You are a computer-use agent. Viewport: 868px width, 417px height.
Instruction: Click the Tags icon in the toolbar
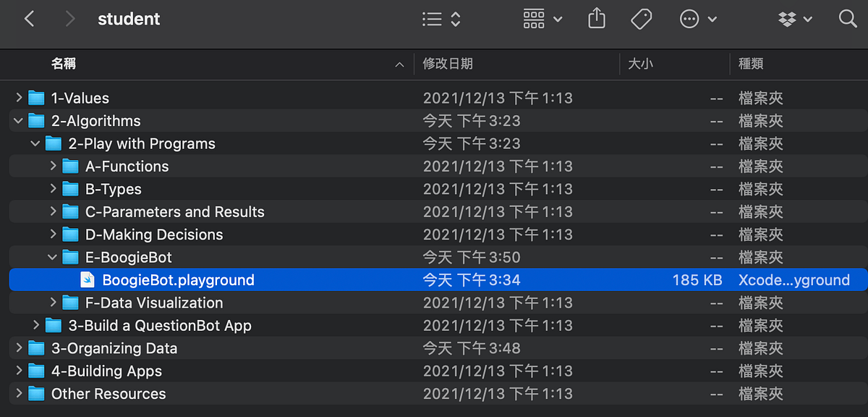642,19
